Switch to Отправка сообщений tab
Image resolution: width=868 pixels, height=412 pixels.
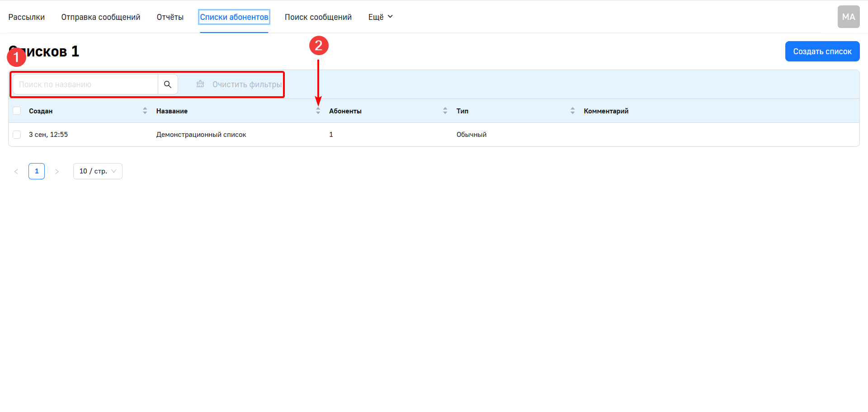[101, 17]
